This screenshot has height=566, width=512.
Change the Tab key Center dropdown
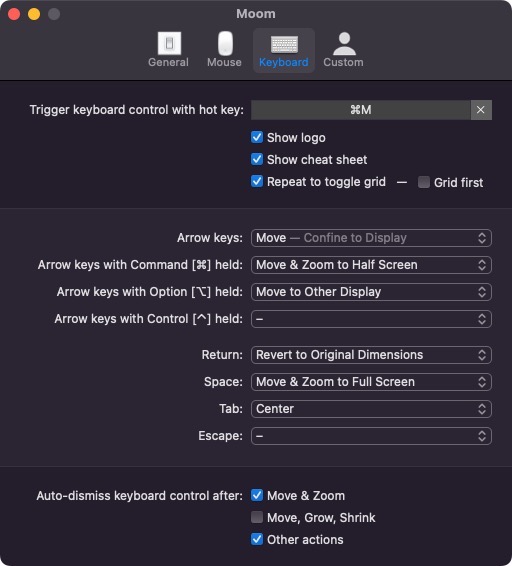tap(371, 409)
